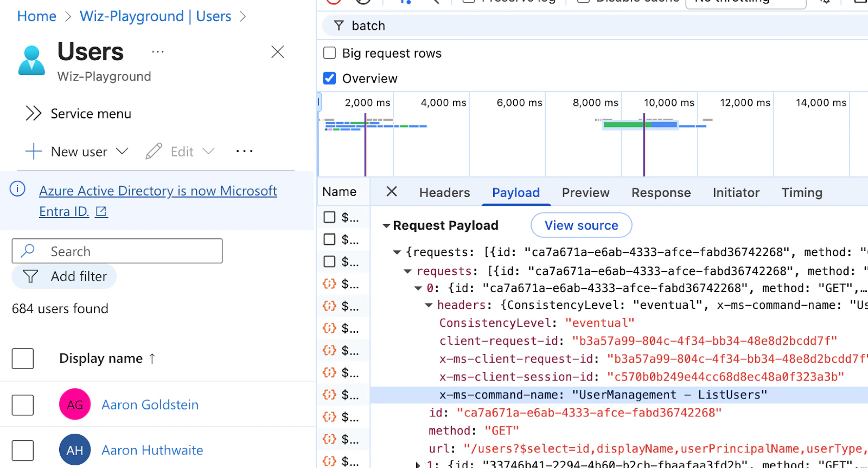Close the Users blade with the X
The width and height of the screenshot is (868, 468).
pos(278,52)
